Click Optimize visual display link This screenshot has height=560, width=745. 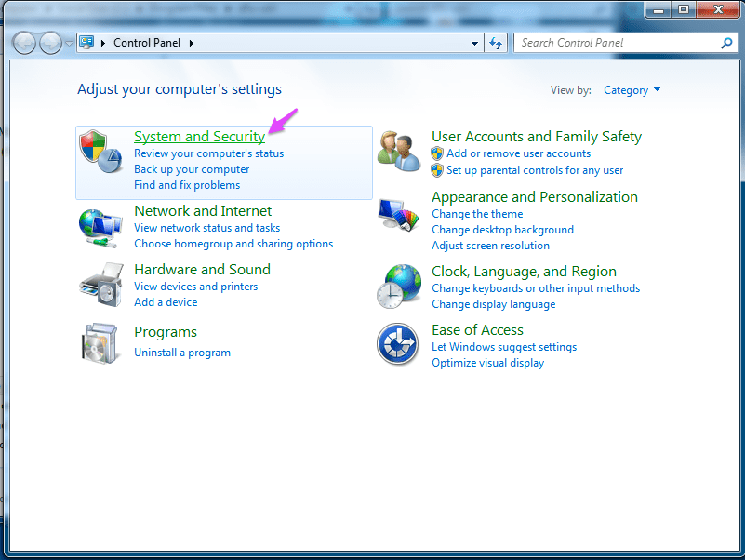(487, 362)
